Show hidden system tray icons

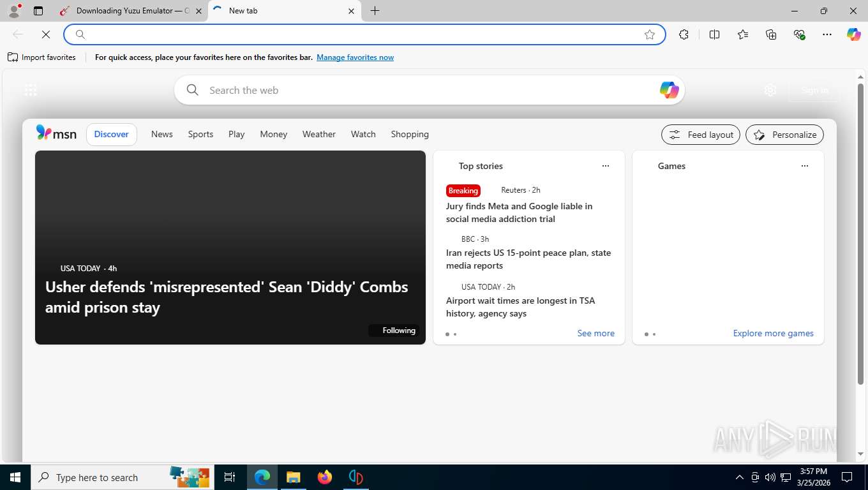[x=739, y=477]
